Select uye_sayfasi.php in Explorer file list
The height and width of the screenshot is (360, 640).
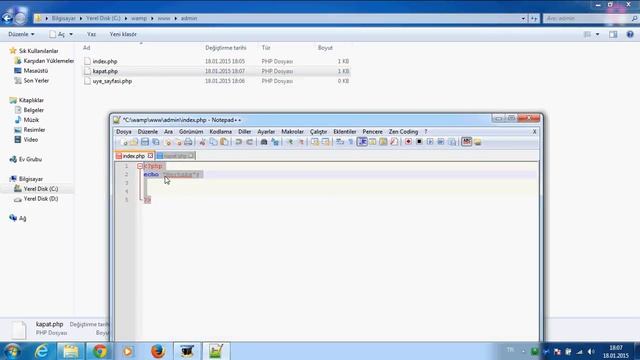[112, 81]
